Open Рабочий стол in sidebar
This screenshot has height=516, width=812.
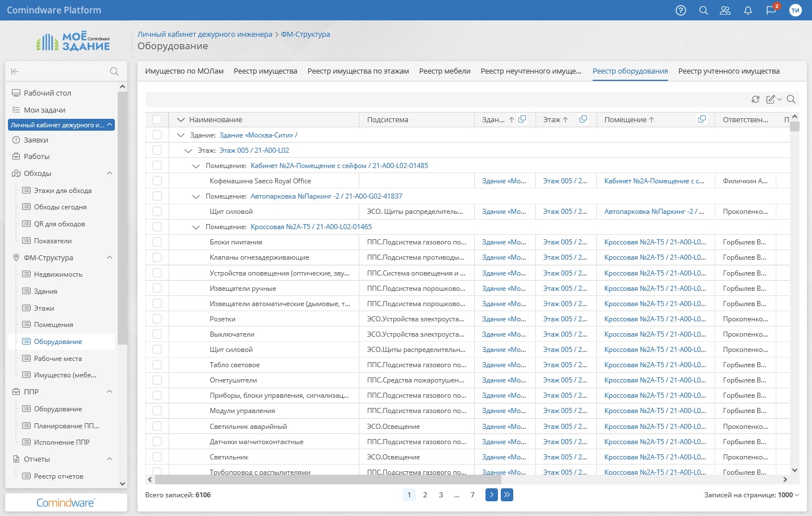coord(48,93)
